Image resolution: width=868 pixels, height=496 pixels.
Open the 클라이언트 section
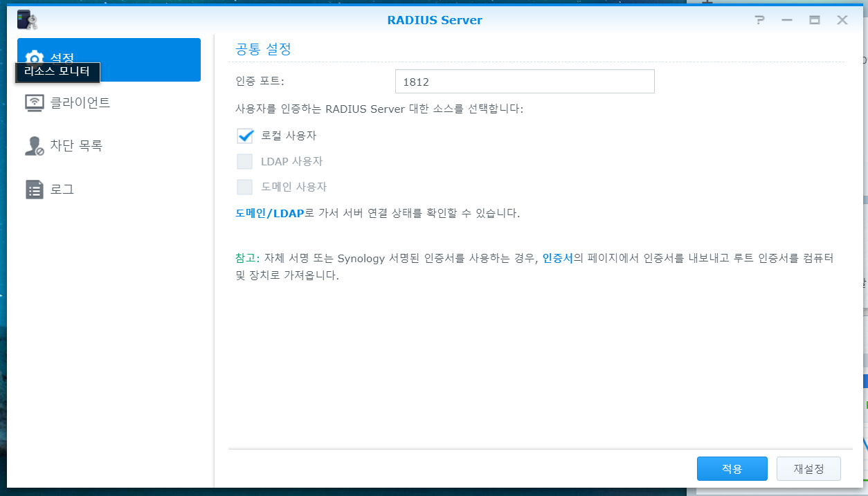point(109,103)
